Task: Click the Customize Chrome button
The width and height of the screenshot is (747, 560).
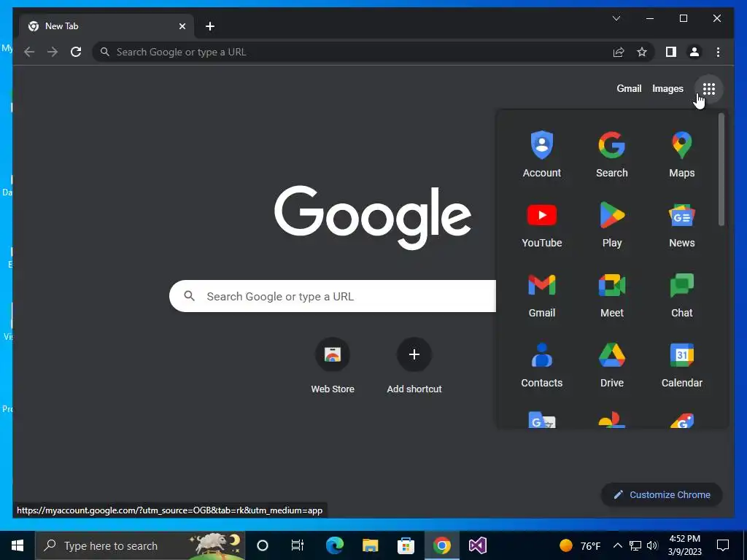Action: point(662,495)
